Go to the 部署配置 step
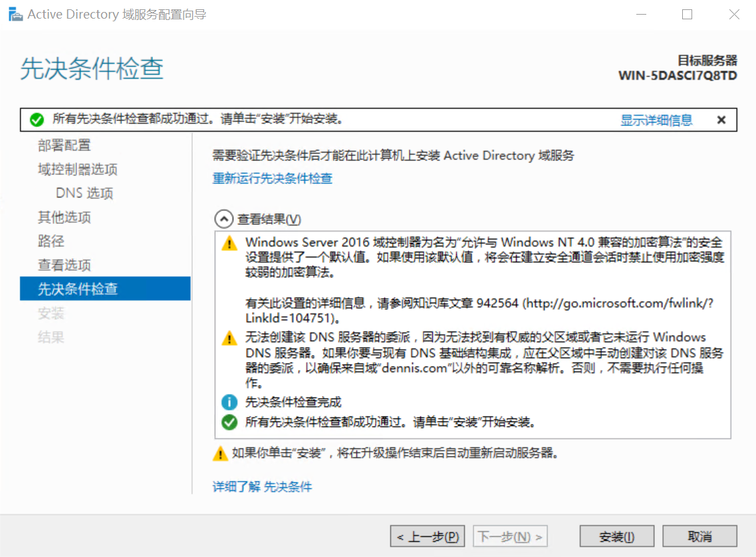The image size is (756, 557). (x=64, y=145)
